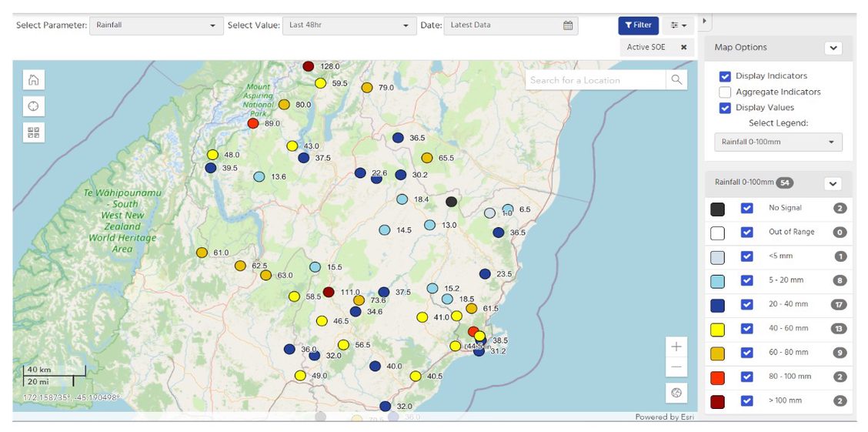
Task: Toggle the Display Values checkbox
Action: click(x=725, y=108)
